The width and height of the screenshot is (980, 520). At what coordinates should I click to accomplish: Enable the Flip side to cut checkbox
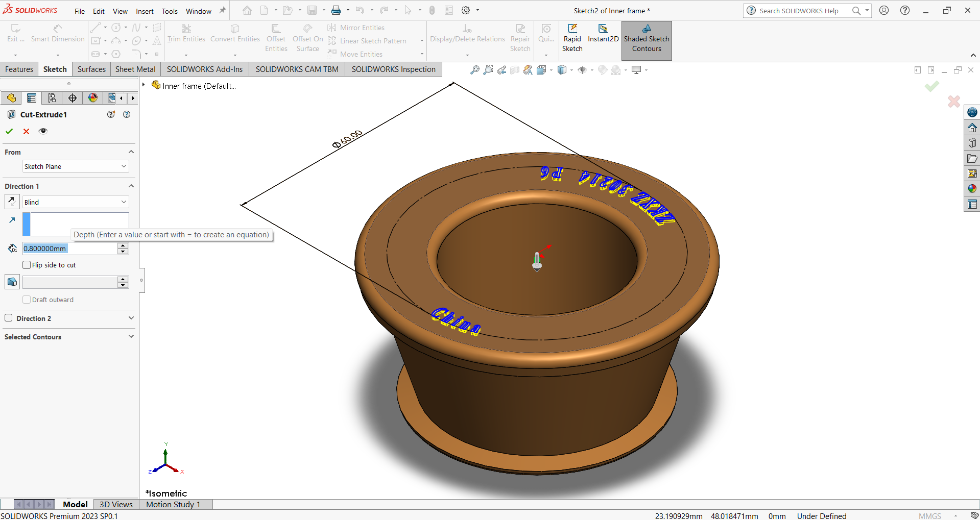pyautogui.click(x=27, y=265)
